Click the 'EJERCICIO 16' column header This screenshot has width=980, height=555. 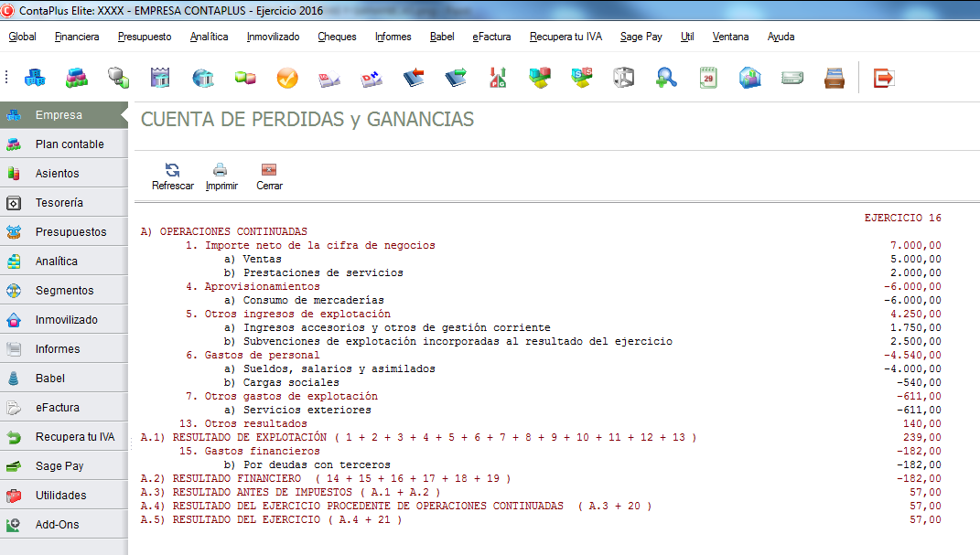coord(902,218)
